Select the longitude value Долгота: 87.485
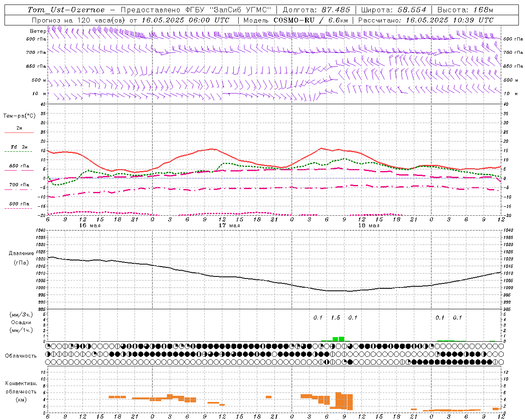Viewport: 525px width, 420px height. [x=317, y=10]
